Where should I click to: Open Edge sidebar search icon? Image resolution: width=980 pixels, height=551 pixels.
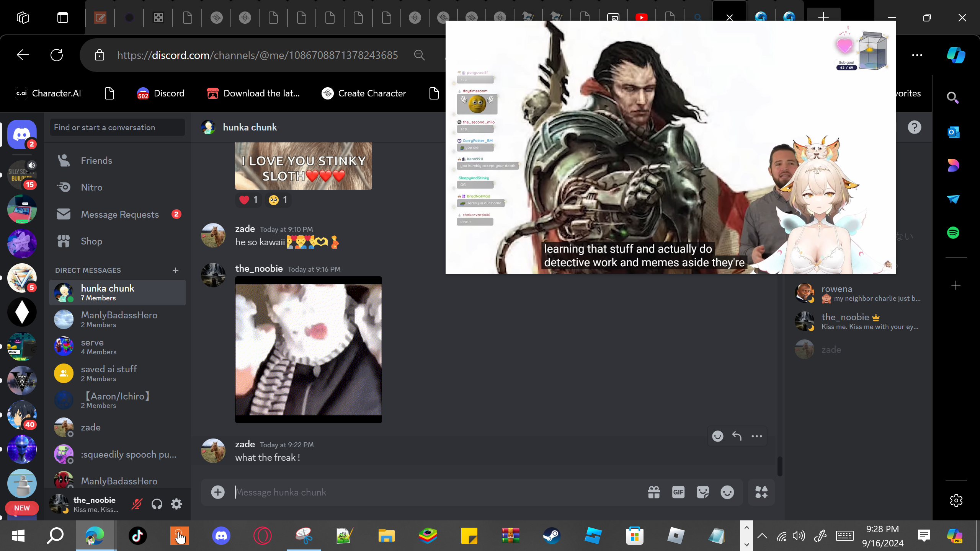(x=953, y=98)
